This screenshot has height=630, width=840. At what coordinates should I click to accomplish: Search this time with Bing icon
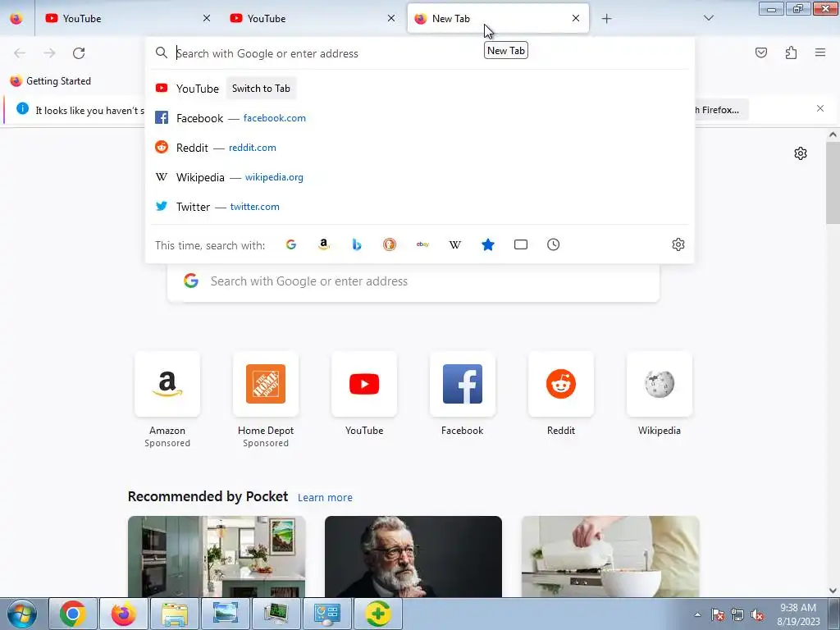(x=357, y=244)
